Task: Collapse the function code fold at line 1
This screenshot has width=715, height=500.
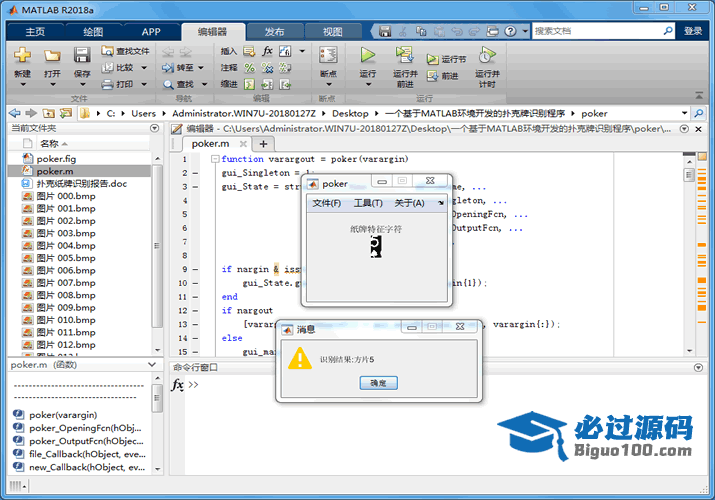Action: 215,159
